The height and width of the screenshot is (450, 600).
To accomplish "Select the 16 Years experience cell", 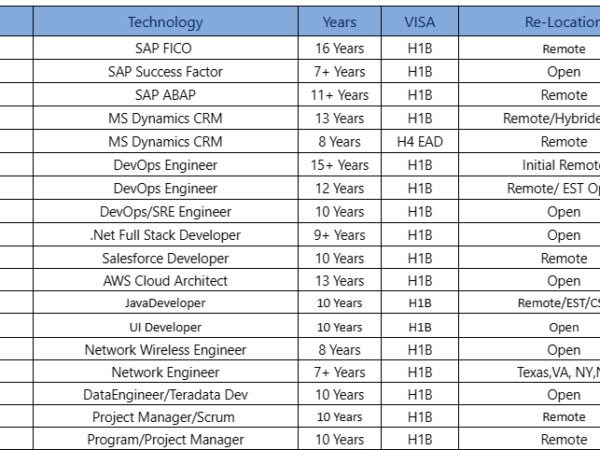I will 340,48.
